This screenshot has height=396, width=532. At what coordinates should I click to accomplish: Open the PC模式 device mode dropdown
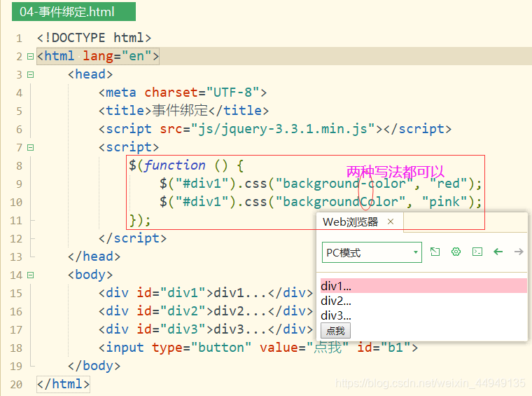[x=372, y=252]
